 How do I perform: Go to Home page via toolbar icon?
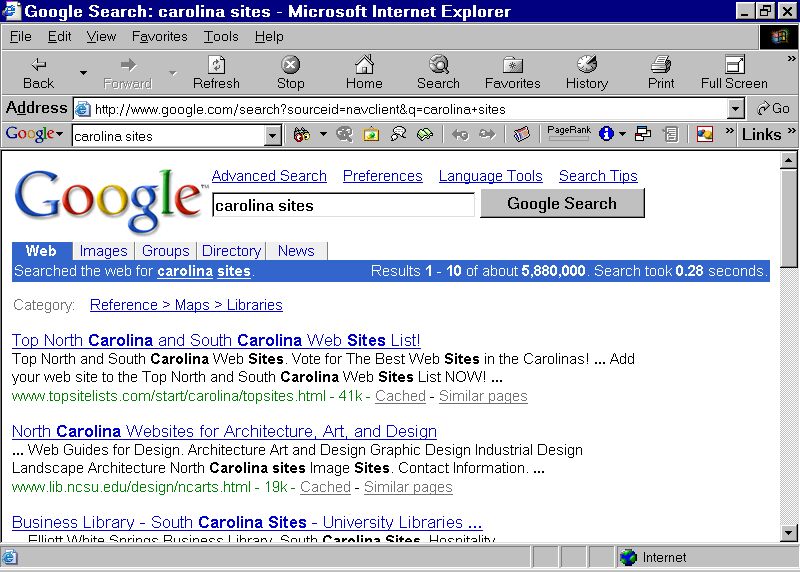[364, 73]
